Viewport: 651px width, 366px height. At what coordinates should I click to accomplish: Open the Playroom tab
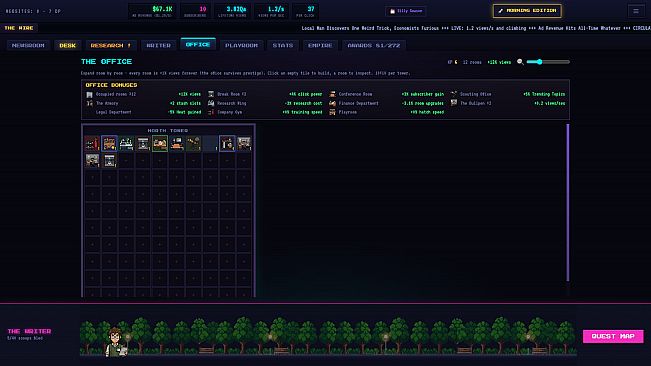click(x=241, y=45)
